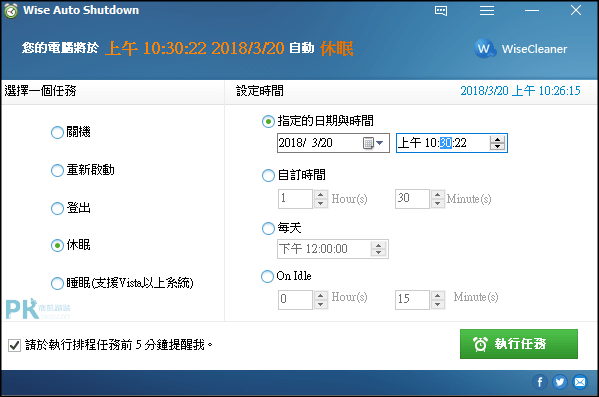Choose 每天 daily option
599x397 pixels.
(282, 228)
